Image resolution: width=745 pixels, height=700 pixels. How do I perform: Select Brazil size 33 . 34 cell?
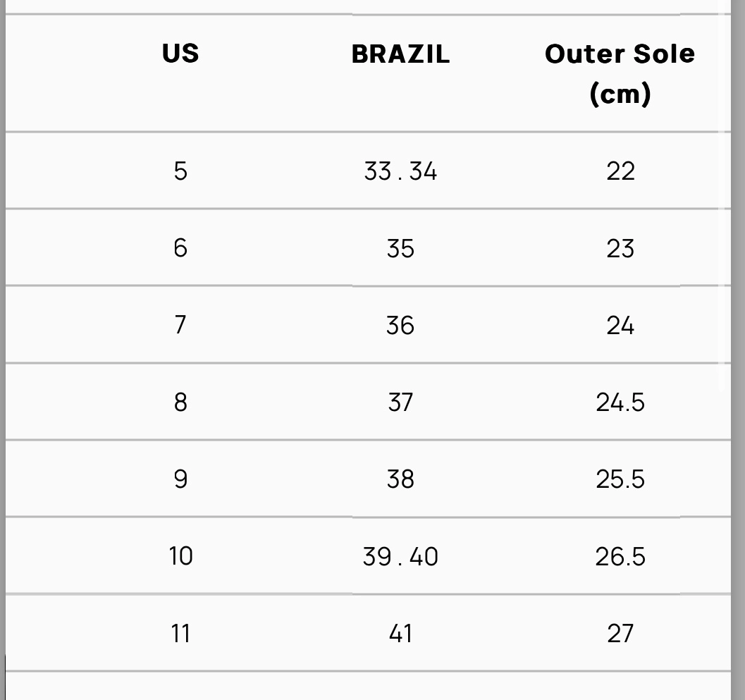click(400, 171)
